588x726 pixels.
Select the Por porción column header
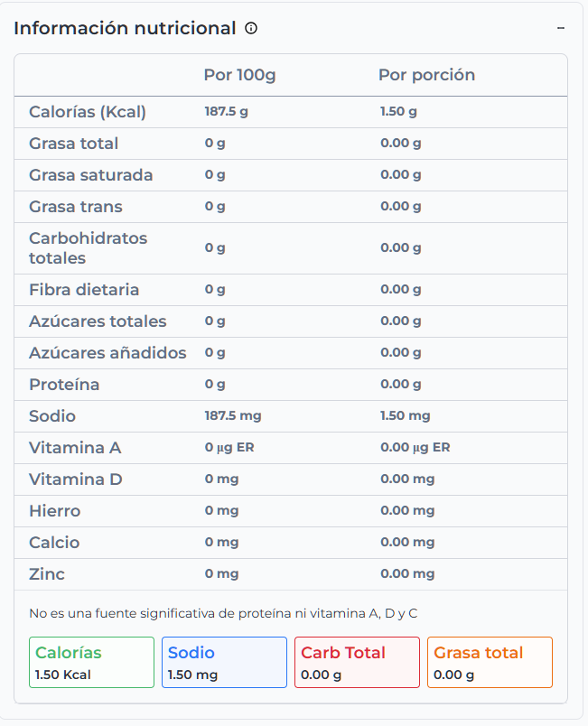click(426, 75)
